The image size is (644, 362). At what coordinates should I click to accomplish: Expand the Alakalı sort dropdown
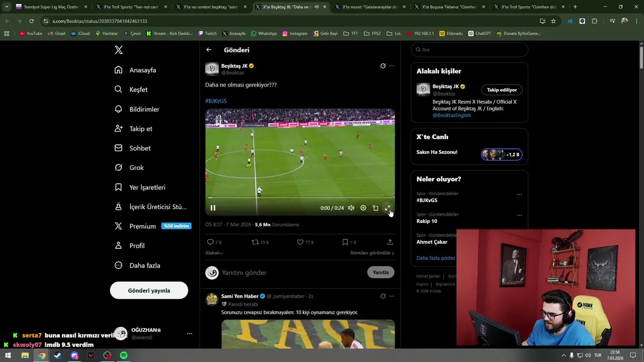tap(214, 253)
